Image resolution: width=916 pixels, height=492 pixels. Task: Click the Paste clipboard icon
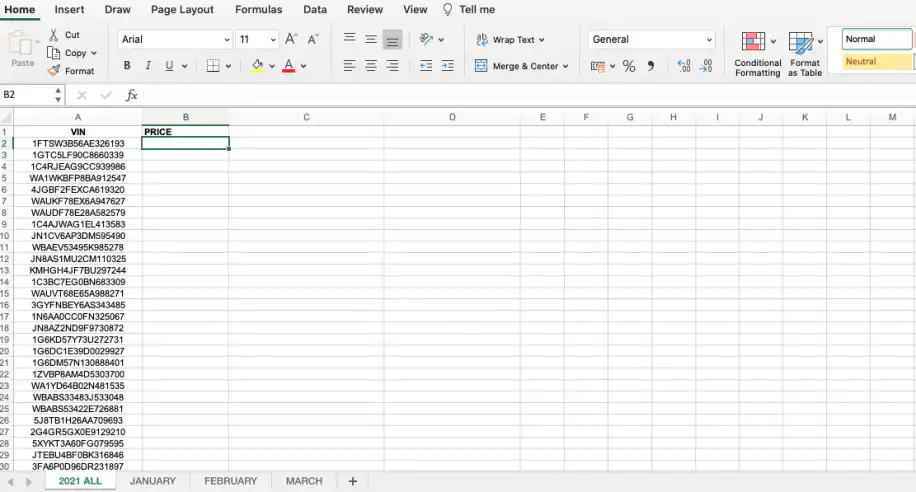click(22, 44)
